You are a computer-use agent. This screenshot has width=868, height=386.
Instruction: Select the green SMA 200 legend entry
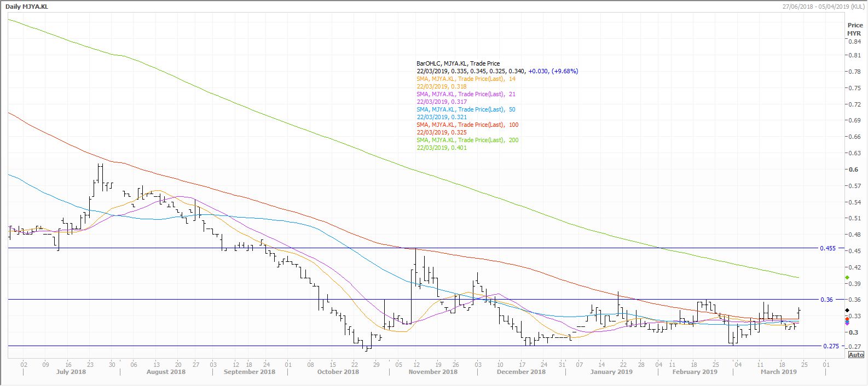tap(467, 140)
